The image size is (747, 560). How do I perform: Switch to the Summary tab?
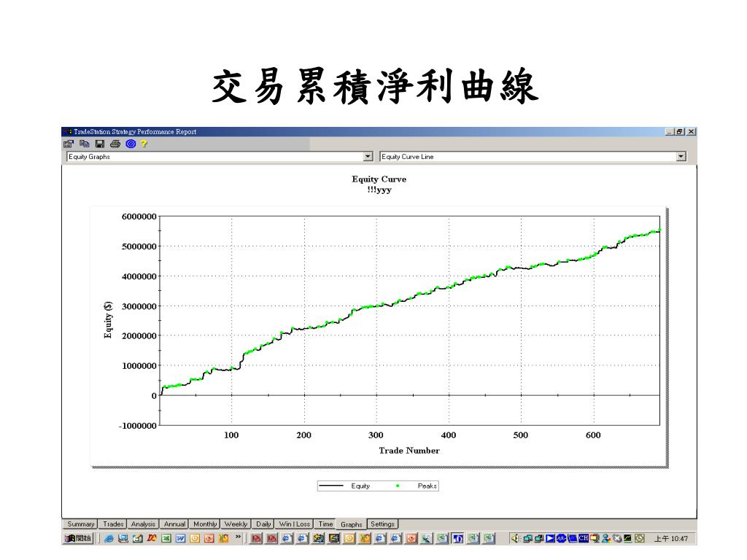[x=80, y=524]
